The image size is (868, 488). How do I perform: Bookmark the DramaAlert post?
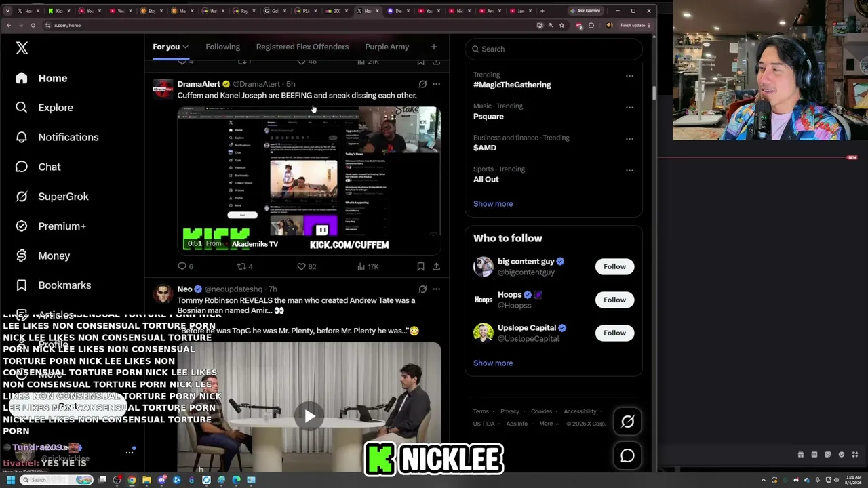[x=420, y=266]
